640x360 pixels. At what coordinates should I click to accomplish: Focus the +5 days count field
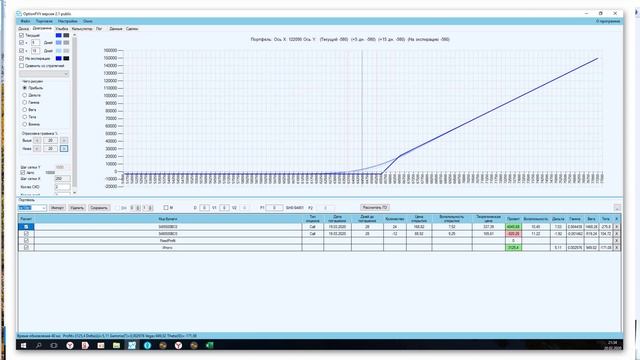point(36,42)
